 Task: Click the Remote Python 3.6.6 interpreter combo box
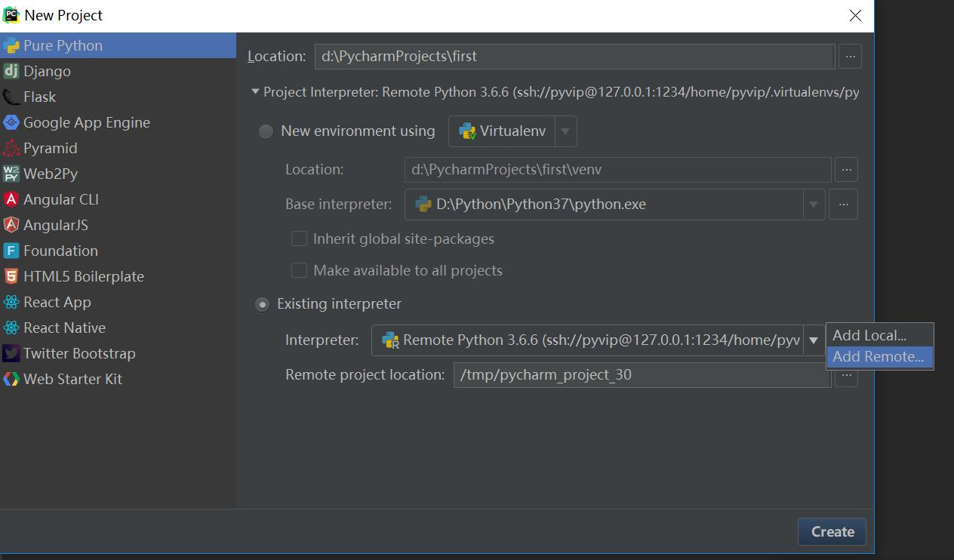(598, 340)
